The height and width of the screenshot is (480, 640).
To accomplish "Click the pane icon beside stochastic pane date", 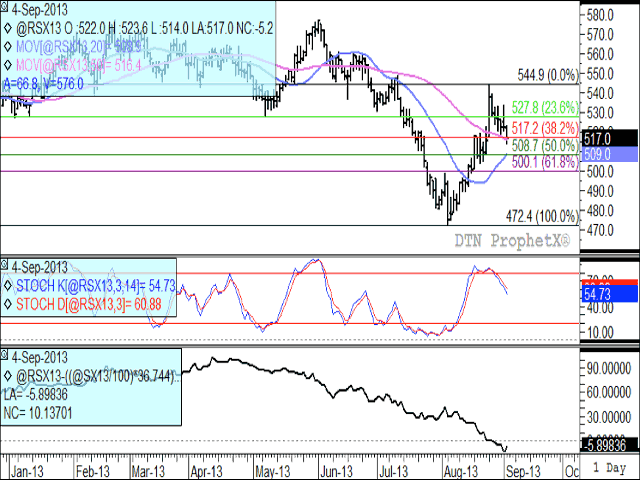I will [4, 264].
